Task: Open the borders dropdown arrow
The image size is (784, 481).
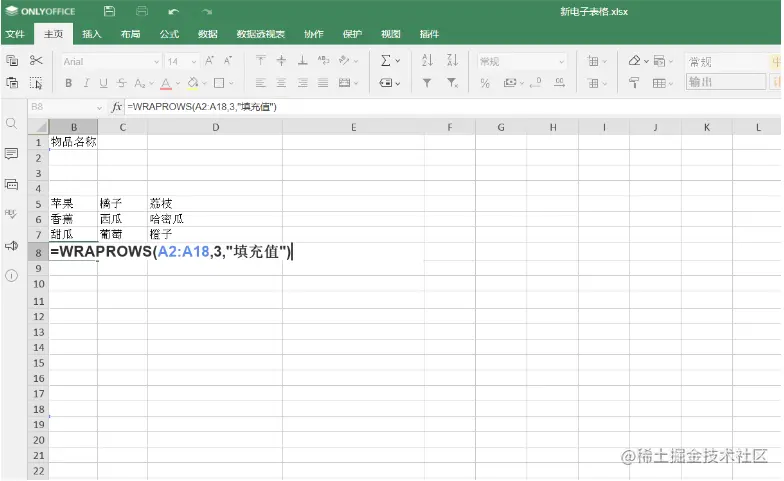Action: point(231,84)
